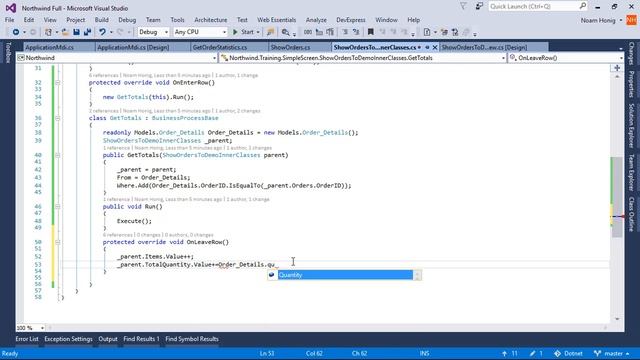Click the Visual Studio logo icon
The image size is (640, 360).
coord(11,8)
